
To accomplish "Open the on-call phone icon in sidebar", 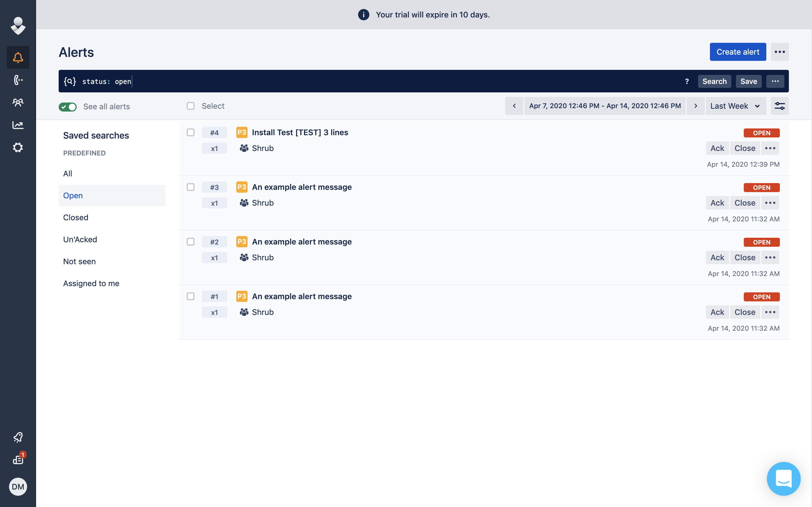I will pyautogui.click(x=18, y=80).
